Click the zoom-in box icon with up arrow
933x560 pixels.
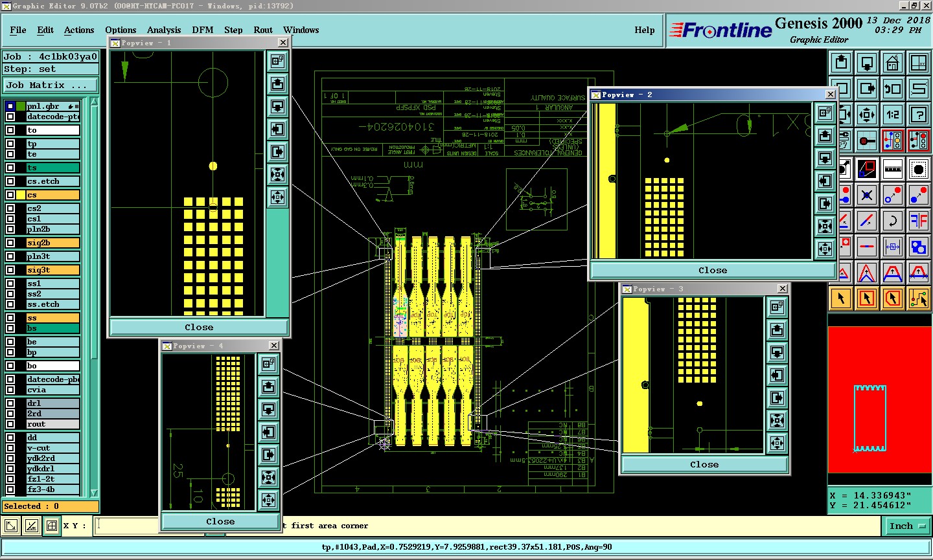click(841, 63)
